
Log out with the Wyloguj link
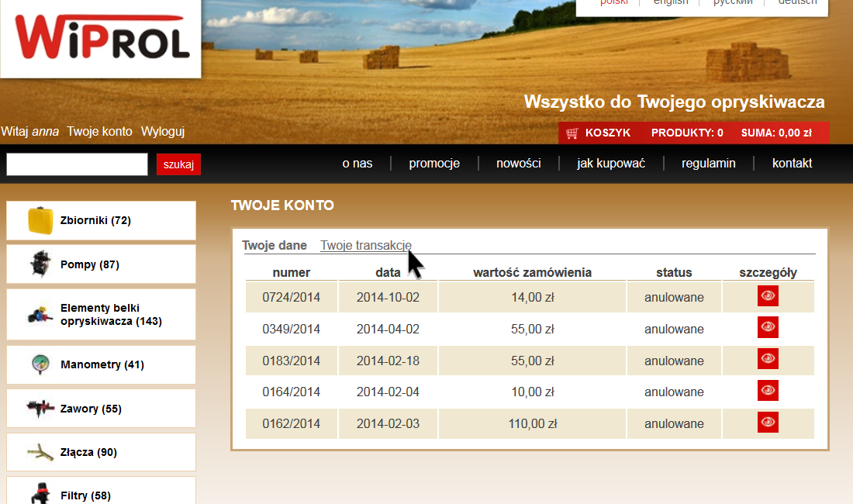click(163, 132)
